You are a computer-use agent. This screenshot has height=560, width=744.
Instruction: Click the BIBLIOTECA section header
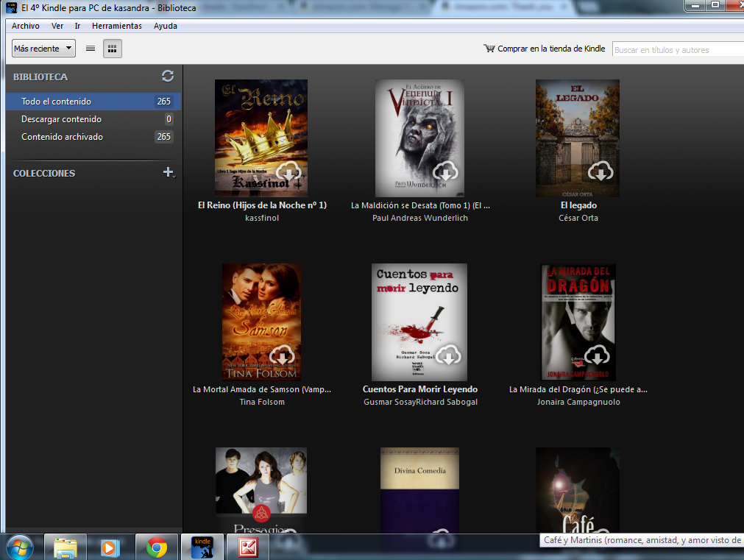(x=40, y=77)
